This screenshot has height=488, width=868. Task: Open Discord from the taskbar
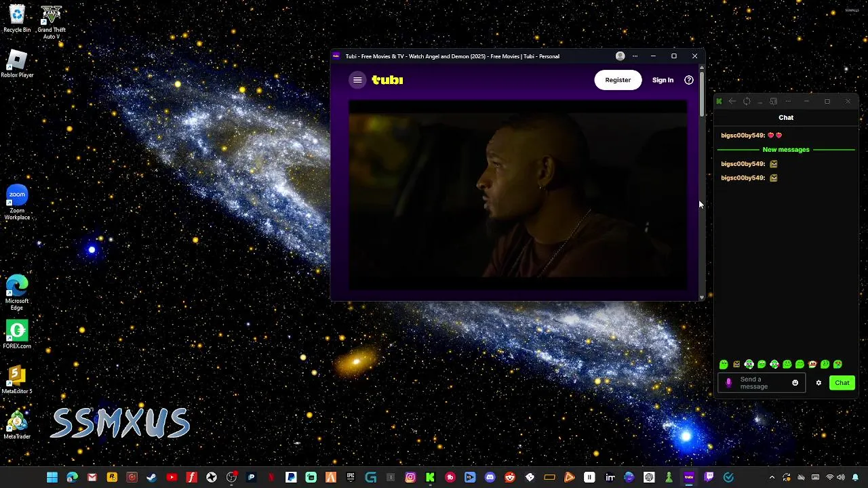490,478
